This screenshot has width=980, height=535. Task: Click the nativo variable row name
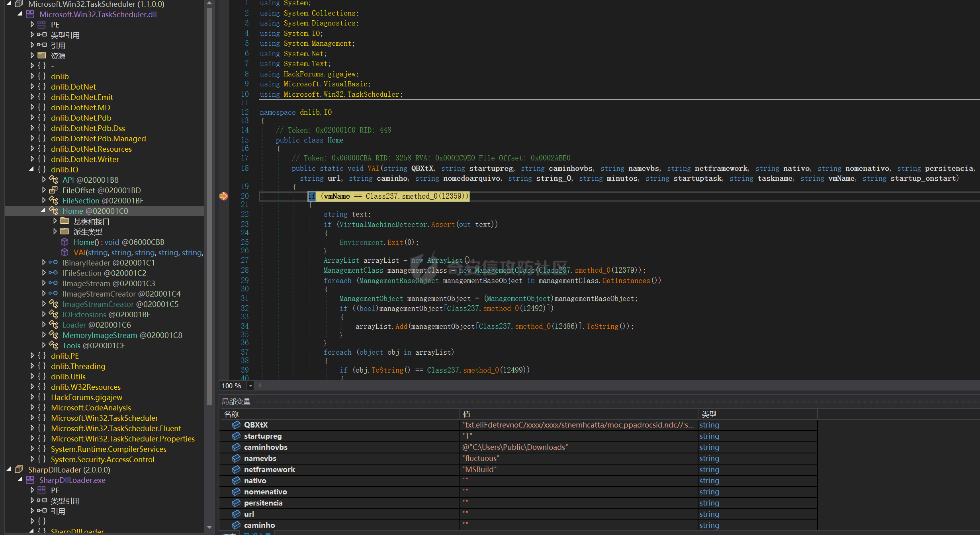255,480
